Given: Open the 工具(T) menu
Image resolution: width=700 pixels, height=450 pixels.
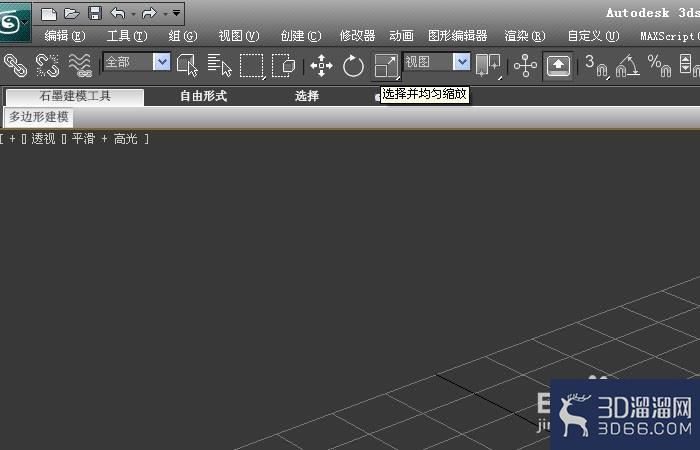Looking at the screenshot, I should 127,36.
